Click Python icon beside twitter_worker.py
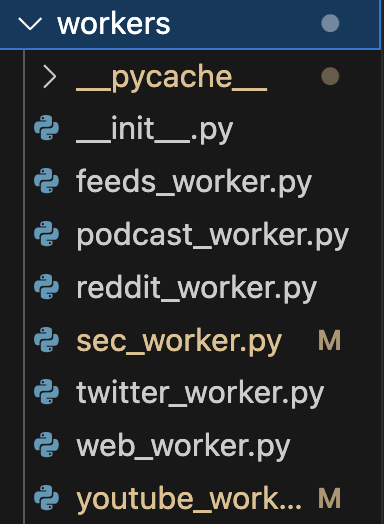This screenshot has width=384, height=524. tap(46, 392)
